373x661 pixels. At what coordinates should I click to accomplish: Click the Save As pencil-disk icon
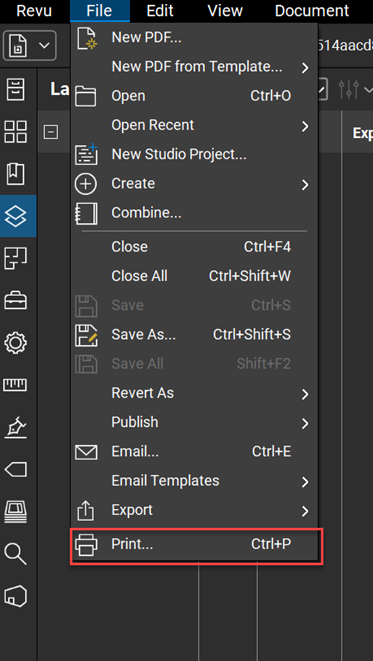pyautogui.click(x=86, y=335)
